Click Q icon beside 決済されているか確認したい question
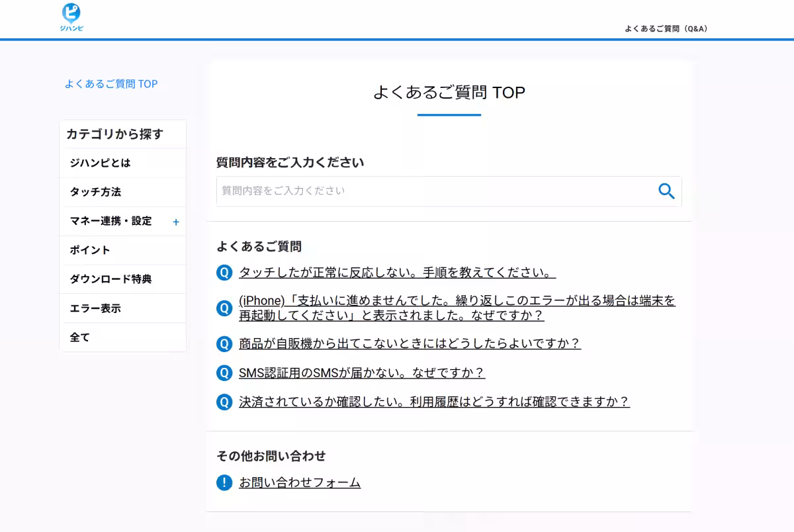This screenshot has height=532, width=794. 224,402
